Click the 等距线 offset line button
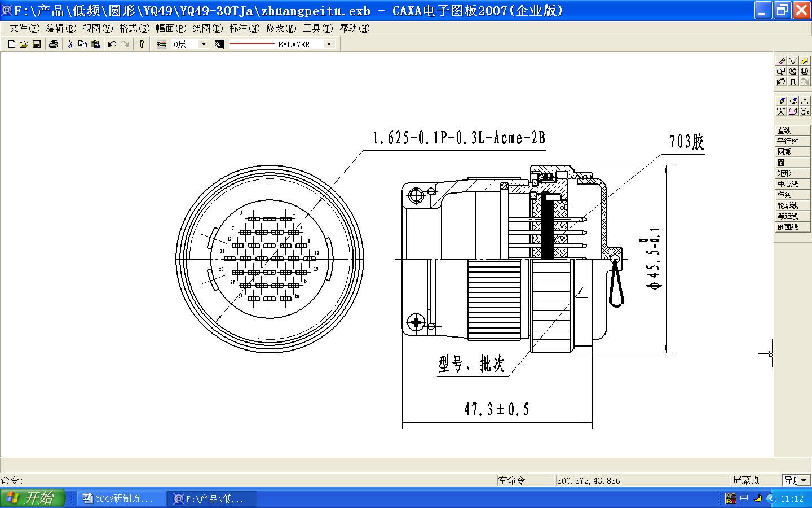Screen dimensions: 812x508 [792, 216]
